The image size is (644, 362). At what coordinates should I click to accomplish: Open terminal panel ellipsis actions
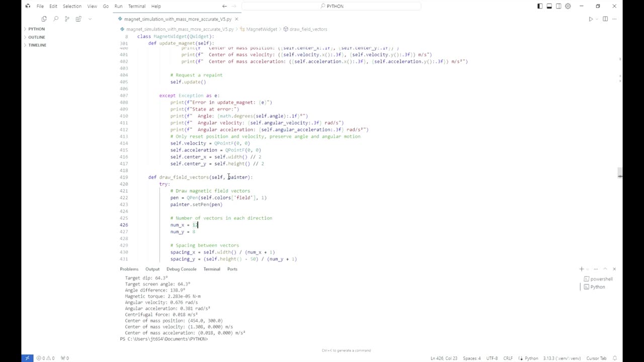pyautogui.click(x=596, y=269)
